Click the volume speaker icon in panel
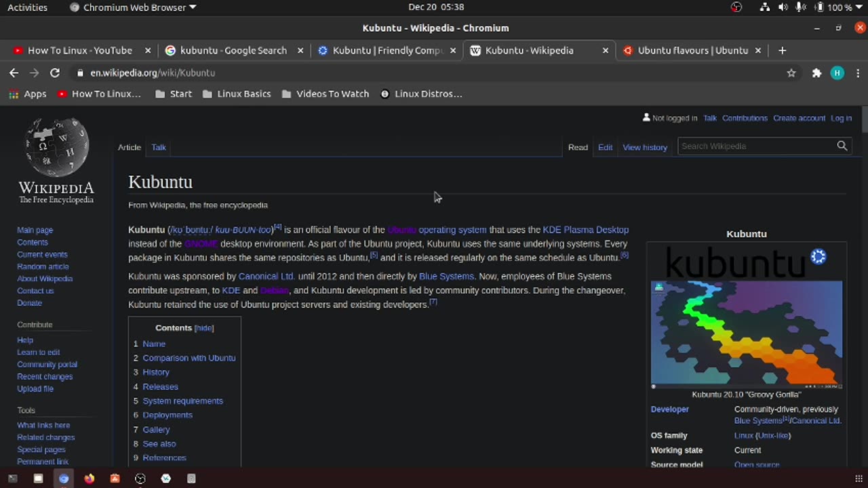 point(783,7)
